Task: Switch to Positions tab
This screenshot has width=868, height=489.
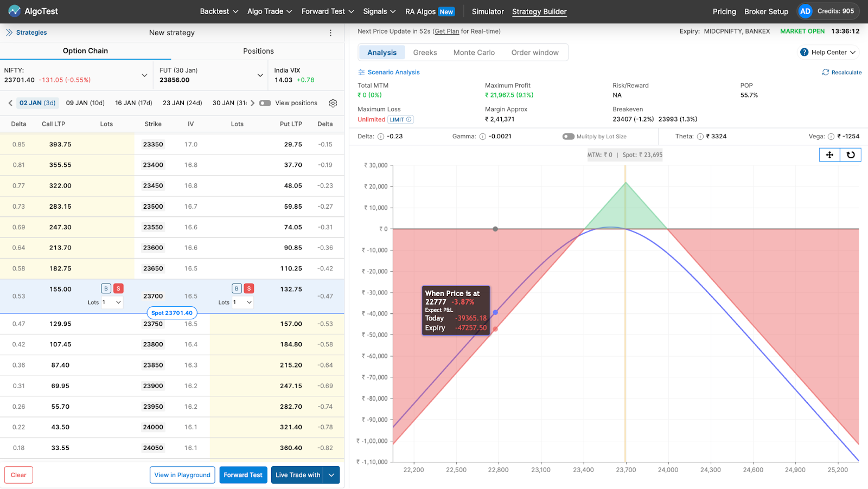Action: [258, 51]
